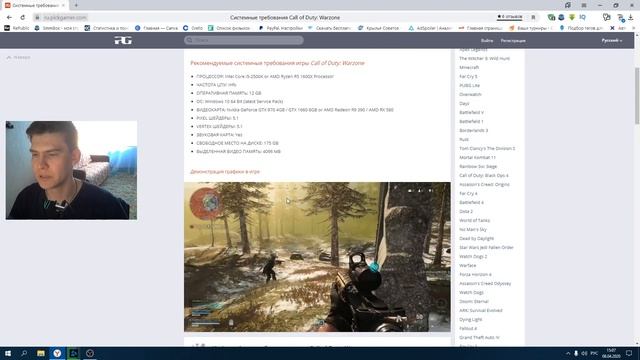
Task: Click the Yandex Browser taskbar icon
Action: (57, 353)
